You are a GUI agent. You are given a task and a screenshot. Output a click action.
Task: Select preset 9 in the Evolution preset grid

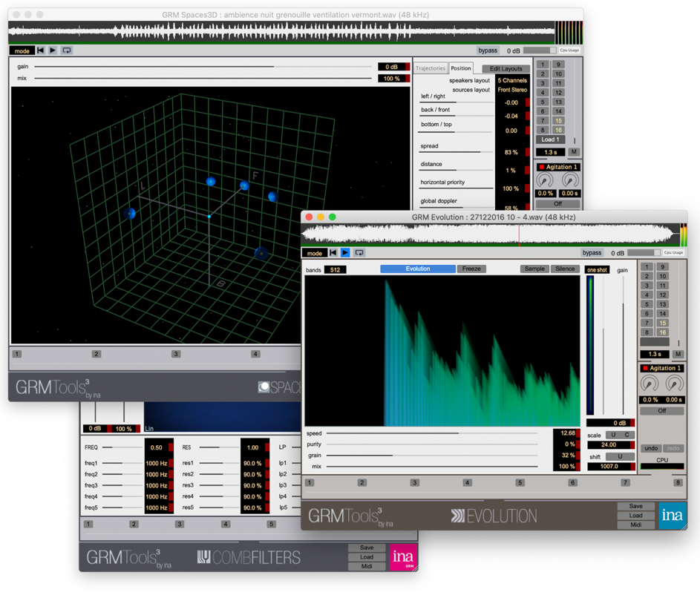click(662, 267)
